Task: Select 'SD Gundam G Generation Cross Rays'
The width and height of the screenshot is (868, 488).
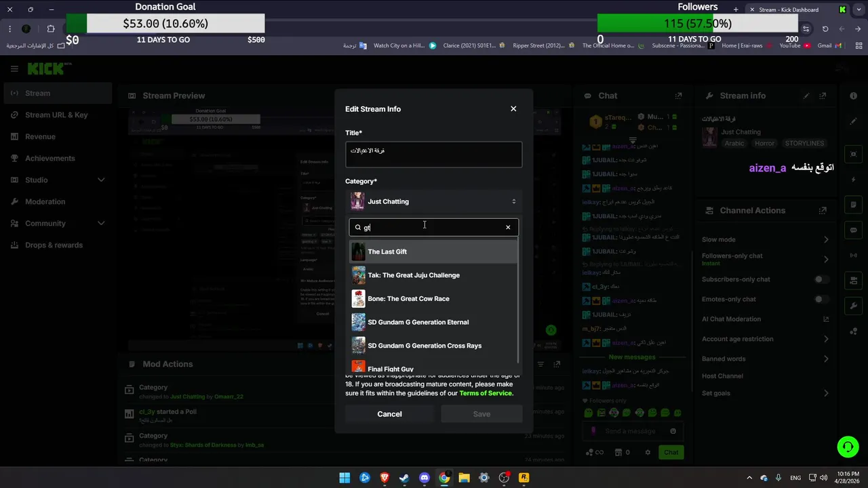Action: point(433,346)
